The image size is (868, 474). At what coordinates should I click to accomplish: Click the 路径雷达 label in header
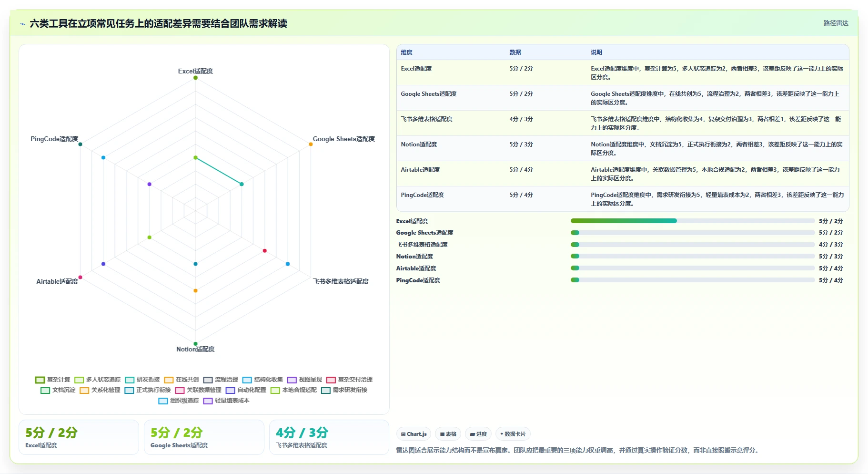point(836,23)
